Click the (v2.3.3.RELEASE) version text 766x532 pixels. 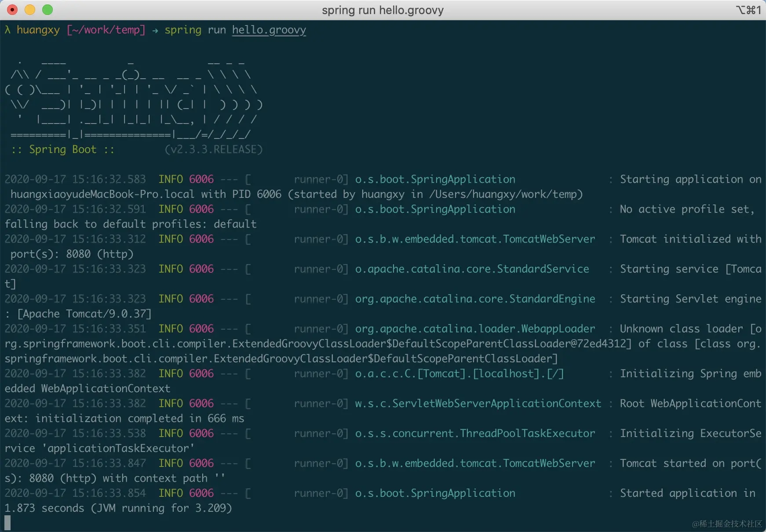[214, 149]
